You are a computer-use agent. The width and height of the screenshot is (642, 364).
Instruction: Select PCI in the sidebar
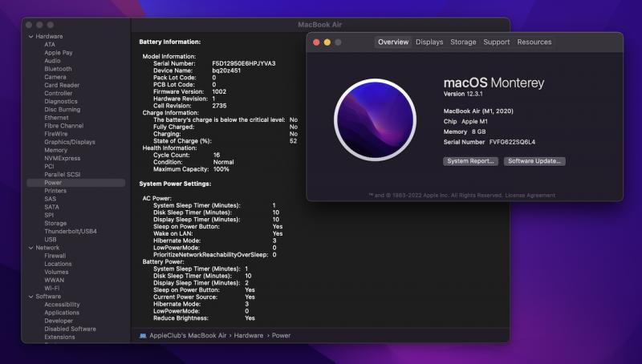point(49,167)
